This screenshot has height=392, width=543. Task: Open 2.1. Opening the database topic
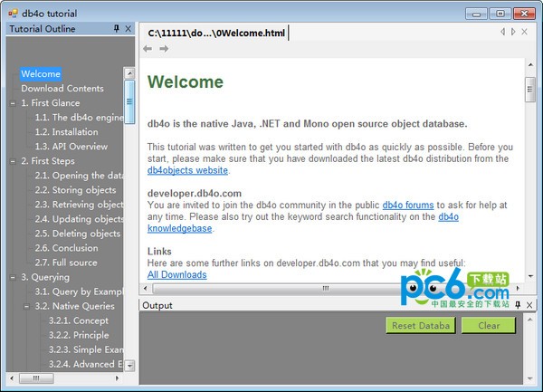[79, 176]
